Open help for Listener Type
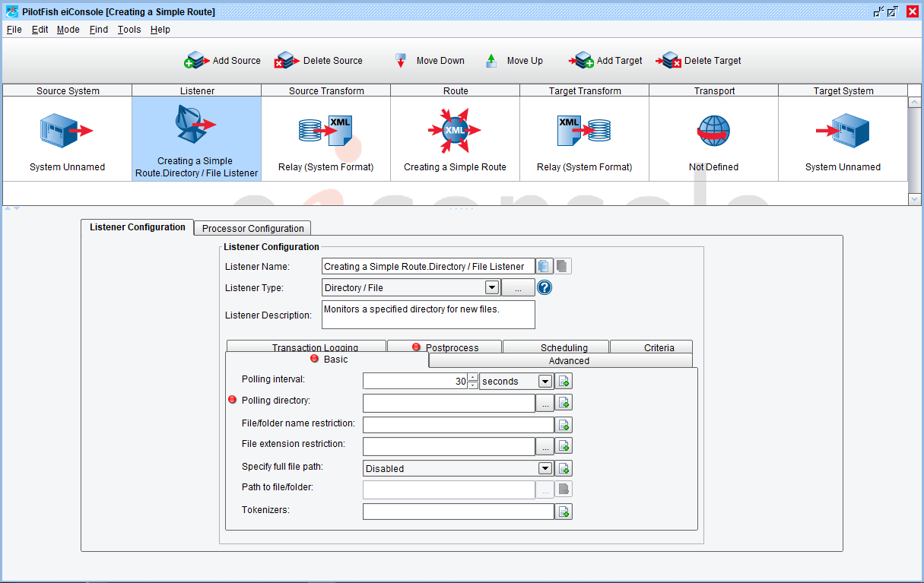 tap(545, 288)
